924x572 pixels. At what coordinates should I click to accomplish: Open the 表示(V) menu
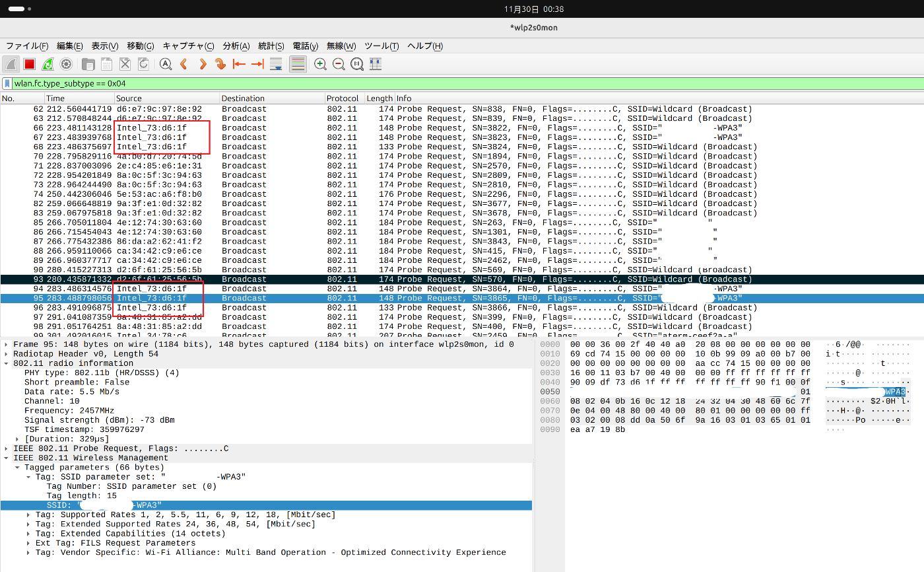coord(105,46)
